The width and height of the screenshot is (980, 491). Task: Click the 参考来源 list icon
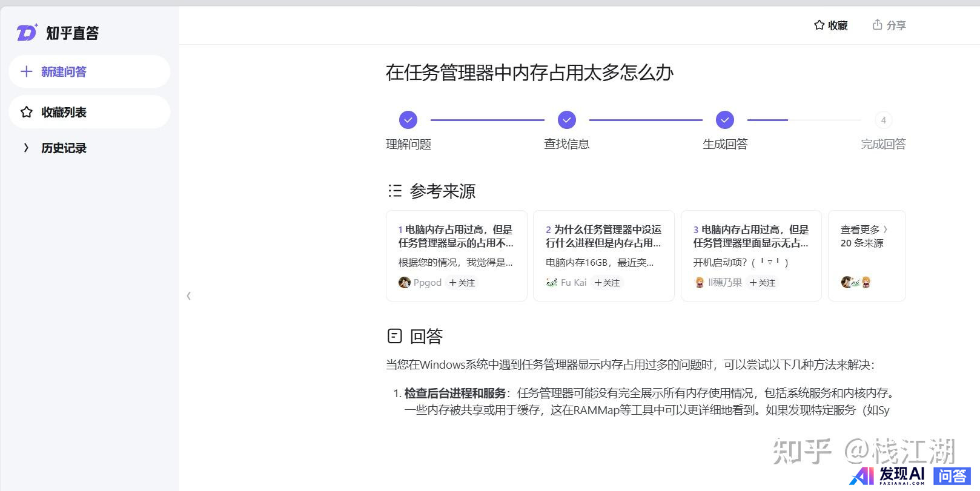point(395,191)
